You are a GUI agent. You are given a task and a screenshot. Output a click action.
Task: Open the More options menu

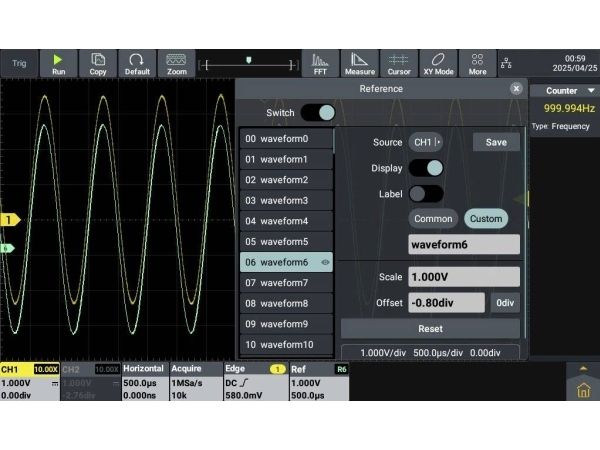point(478,64)
